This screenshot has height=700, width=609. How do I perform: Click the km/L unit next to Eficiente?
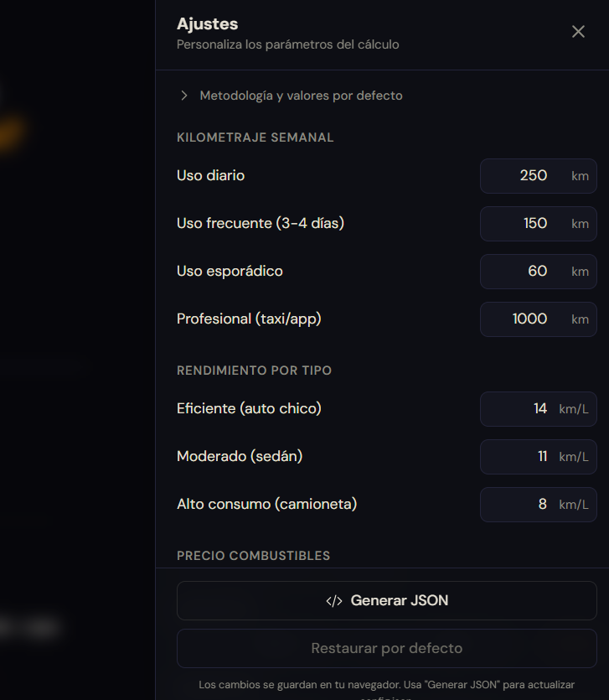coord(574,409)
